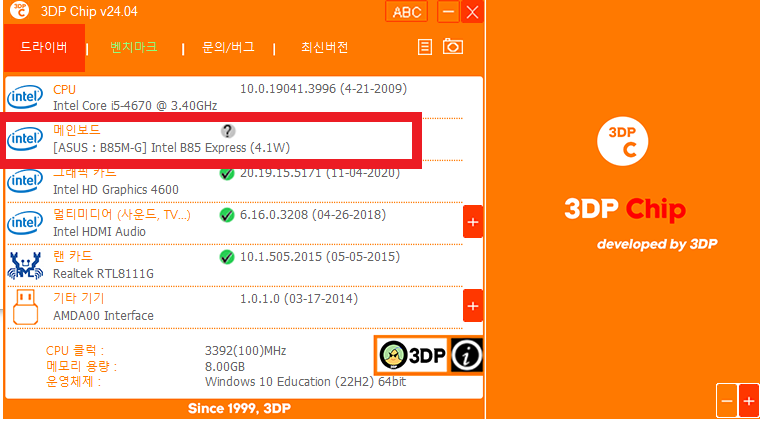Open the 기타 기기 link
The width and height of the screenshot is (760, 421).
coord(79,298)
